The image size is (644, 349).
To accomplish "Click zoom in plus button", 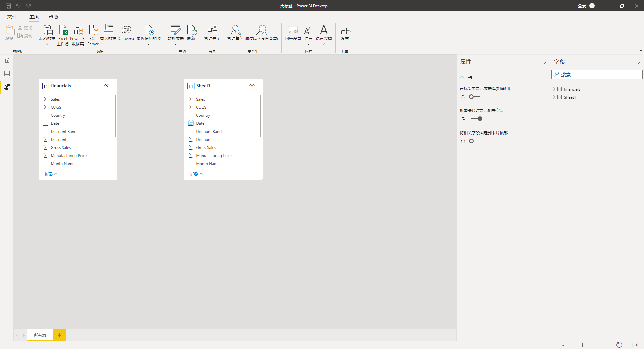I will (603, 345).
